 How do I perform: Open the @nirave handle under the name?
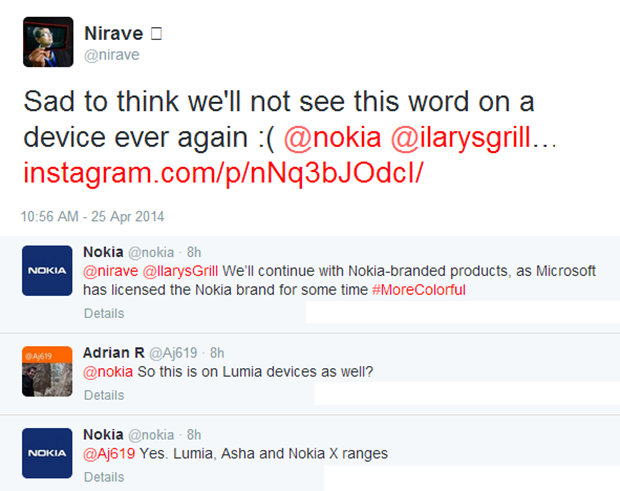[112, 55]
